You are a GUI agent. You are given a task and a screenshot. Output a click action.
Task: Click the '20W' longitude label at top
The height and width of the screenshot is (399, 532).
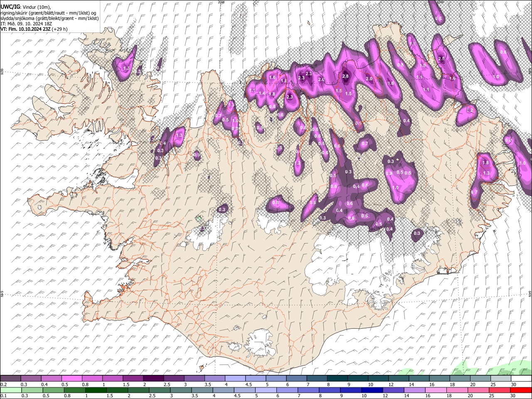[221, 2]
